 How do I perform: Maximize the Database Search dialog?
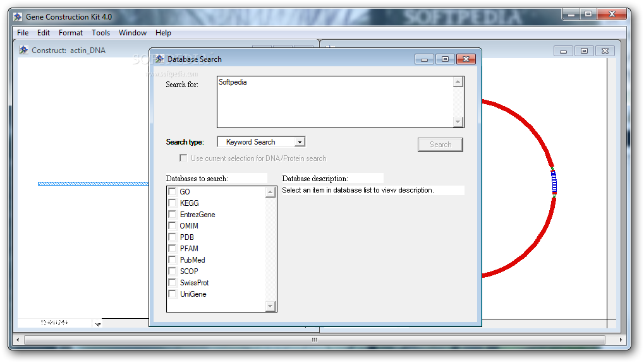[x=445, y=59]
